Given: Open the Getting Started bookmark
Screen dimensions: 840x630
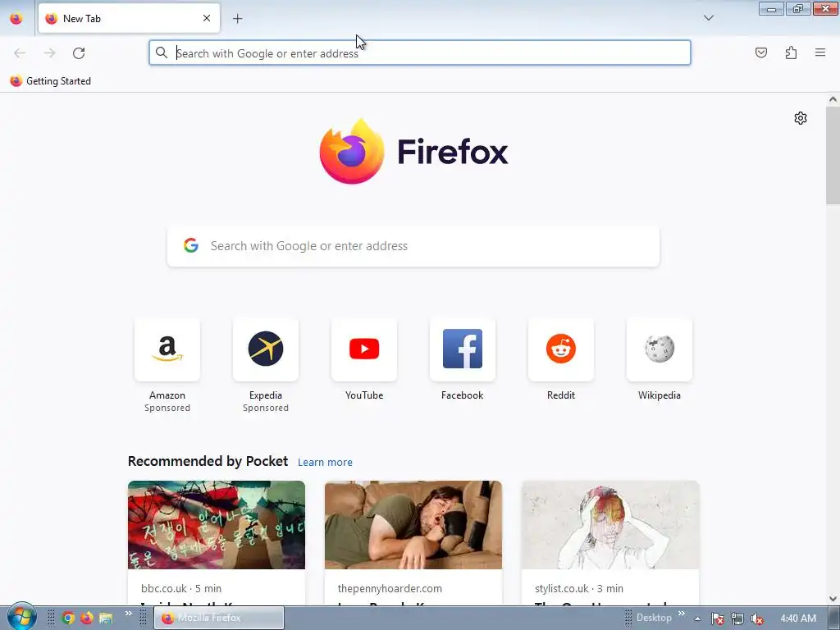Looking at the screenshot, I should pos(50,81).
